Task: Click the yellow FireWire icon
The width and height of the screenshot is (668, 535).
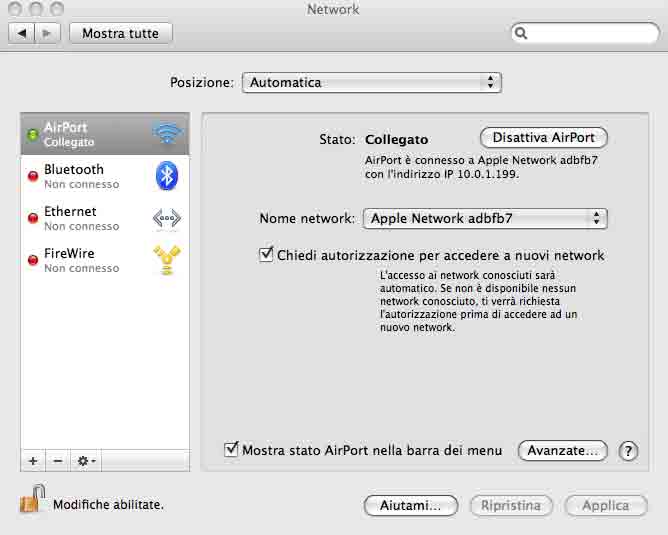Action: pyautogui.click(x=167, y=260)
